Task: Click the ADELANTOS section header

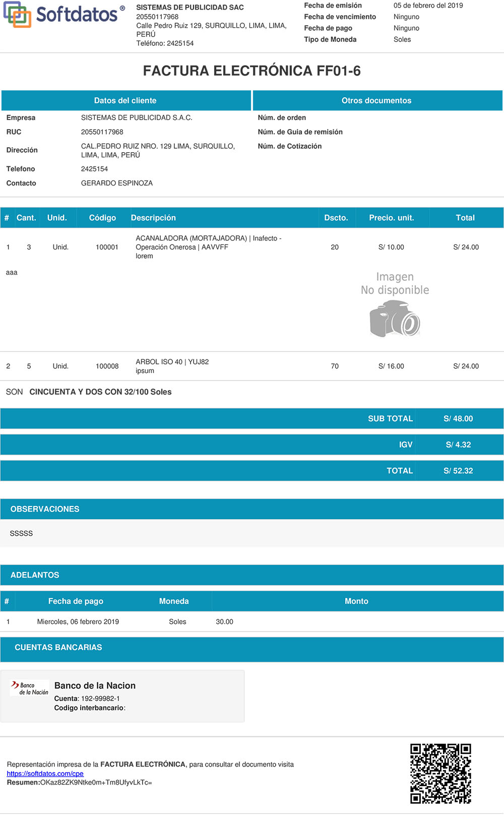Action: pyautogui.click(x=35, y=575)
